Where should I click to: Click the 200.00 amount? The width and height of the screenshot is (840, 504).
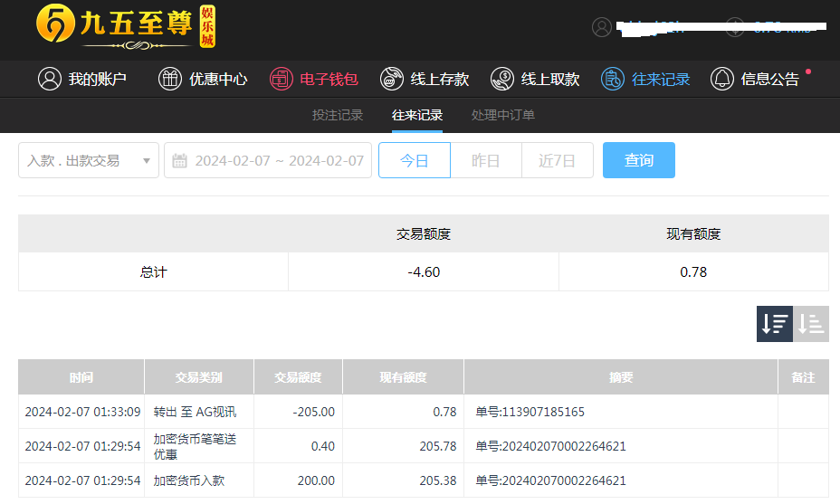click(x=316, y=480)
